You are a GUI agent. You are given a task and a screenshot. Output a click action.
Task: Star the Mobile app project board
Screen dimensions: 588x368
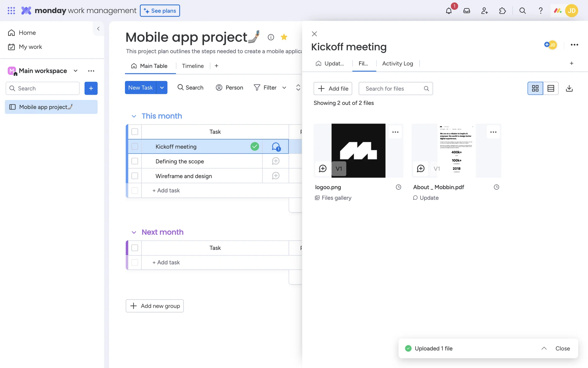[284, 37]
